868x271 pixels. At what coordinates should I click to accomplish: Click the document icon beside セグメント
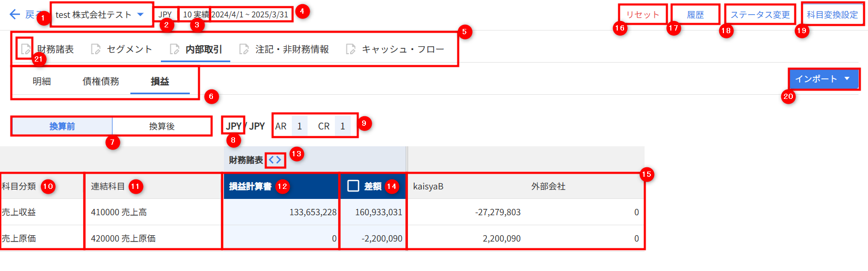pos(96,49)
